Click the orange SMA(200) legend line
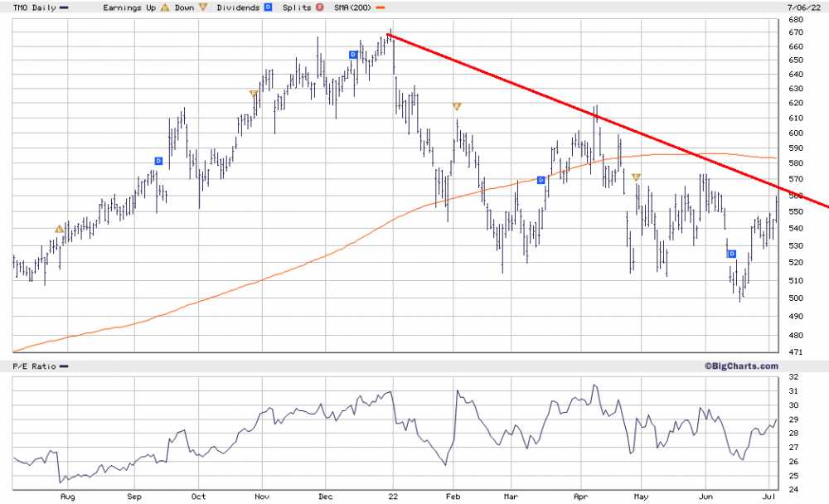This screenshot has width=829, height=504. click(381, 8)
